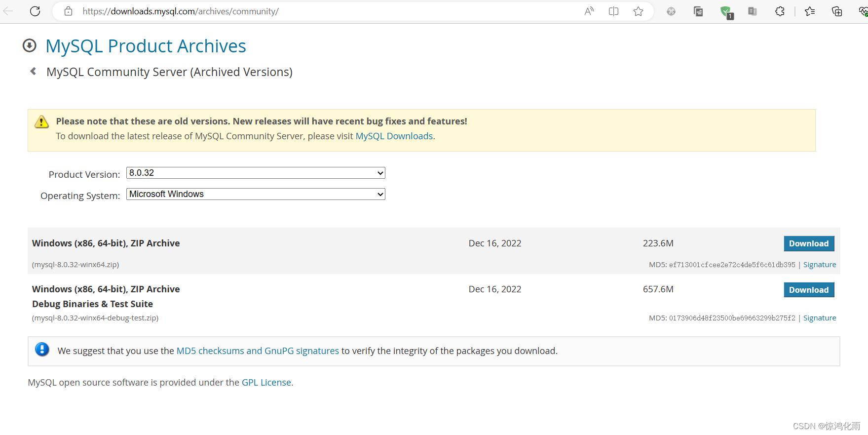Open browser tab-collections icon at the right
Screen dimensions: 868x435
[837, 11]
